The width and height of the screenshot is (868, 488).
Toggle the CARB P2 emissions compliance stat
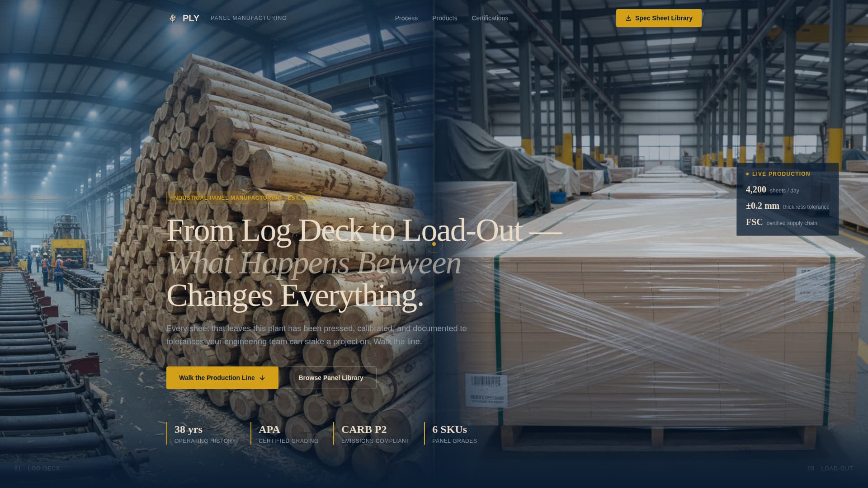(x=375, y=434)
